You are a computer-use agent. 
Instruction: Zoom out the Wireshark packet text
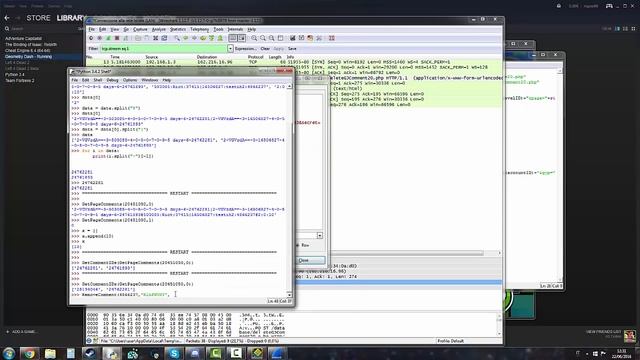tap(262, 38)
